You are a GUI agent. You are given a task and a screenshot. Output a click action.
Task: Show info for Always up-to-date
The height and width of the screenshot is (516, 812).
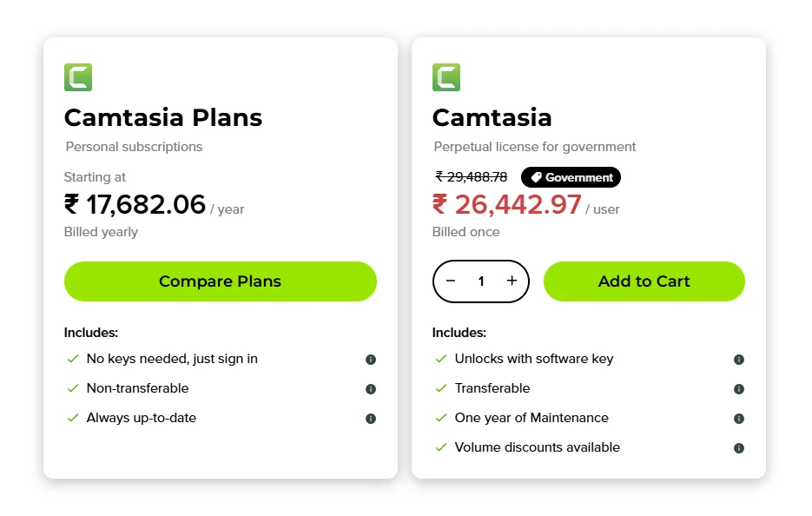(x=370, y=419)
